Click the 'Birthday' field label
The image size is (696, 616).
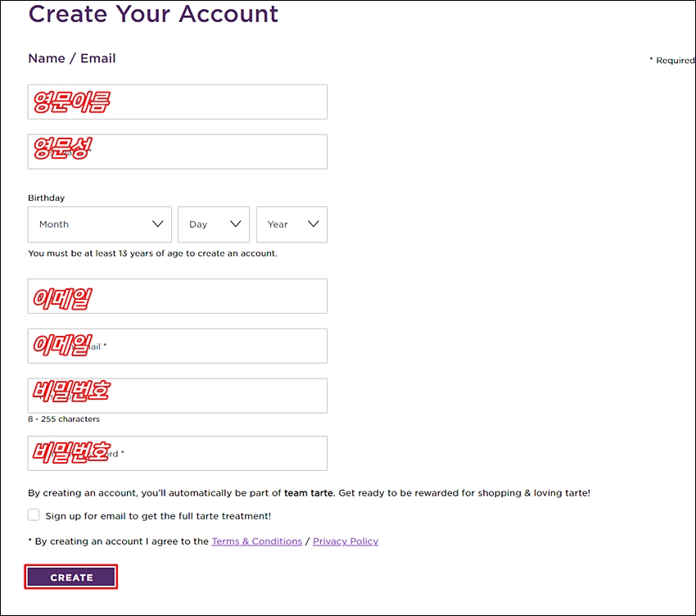(46, 197)
